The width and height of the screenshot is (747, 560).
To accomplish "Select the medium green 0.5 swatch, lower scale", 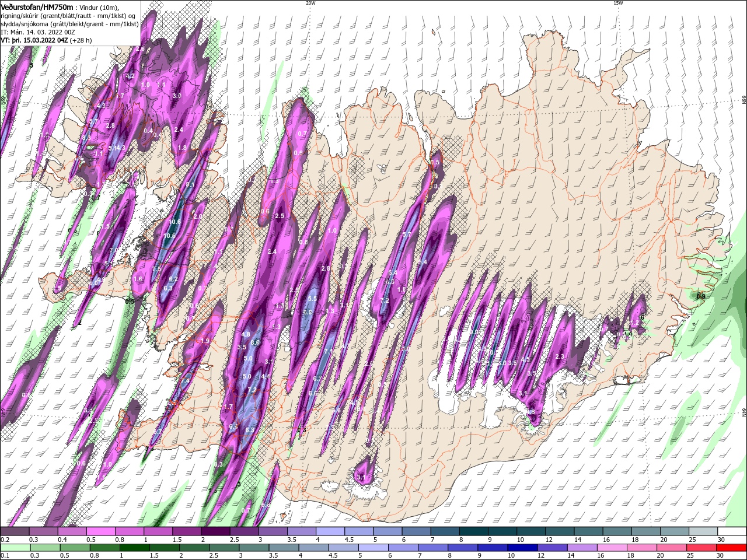I will (75, 548).
